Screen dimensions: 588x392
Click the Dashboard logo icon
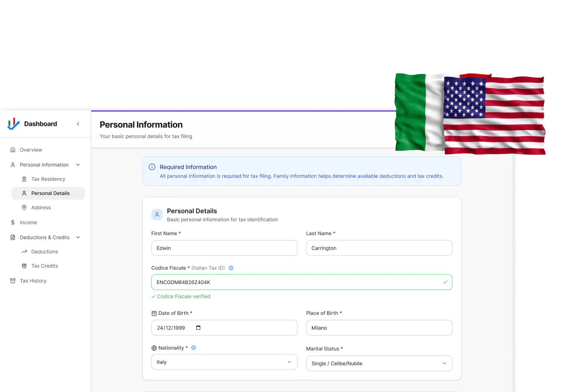[x=13, y=124]
